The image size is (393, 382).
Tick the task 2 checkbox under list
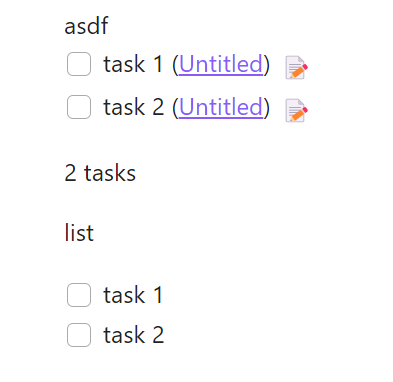pos(79,335)
